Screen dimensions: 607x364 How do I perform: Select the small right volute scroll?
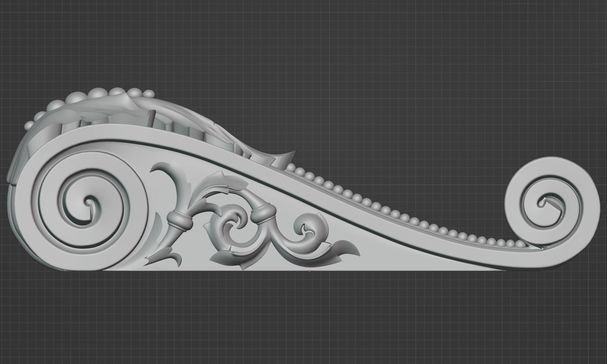[552, 205]
